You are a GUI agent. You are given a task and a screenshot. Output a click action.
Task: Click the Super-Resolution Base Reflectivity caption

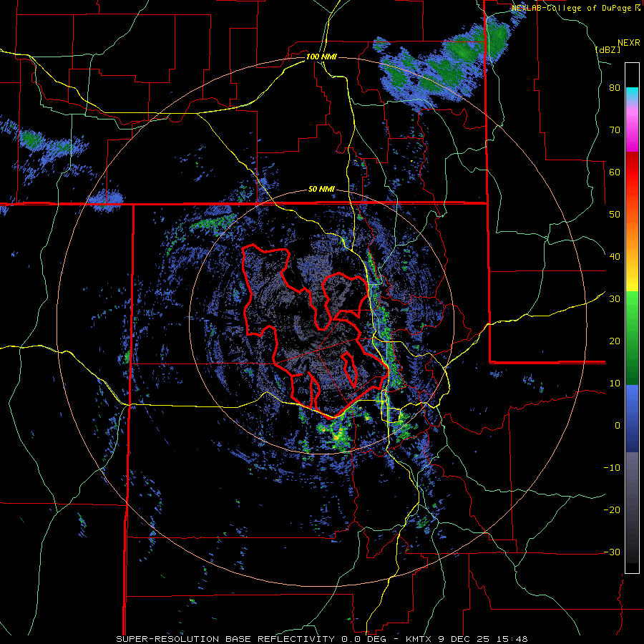point(321,639)
